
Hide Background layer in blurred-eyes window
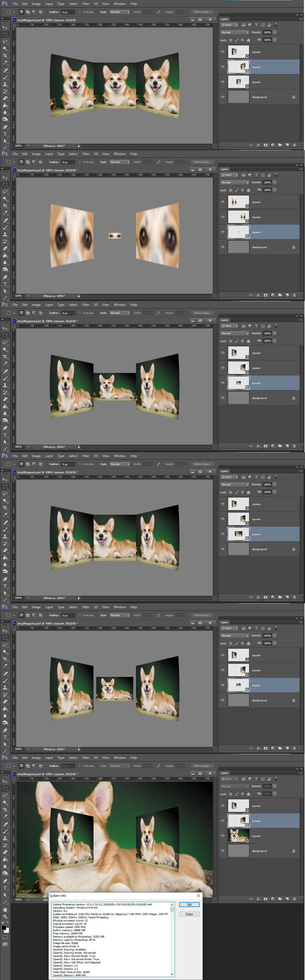coord(223,247)
